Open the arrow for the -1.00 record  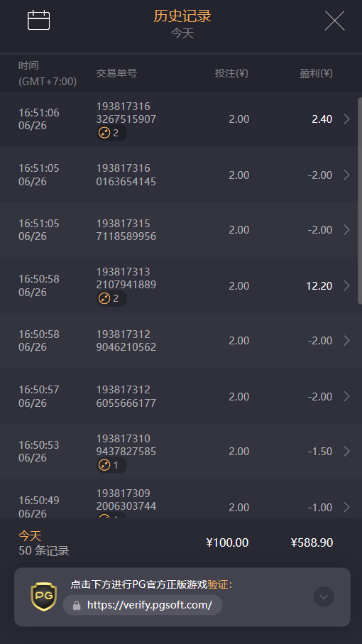[x=347, y=507]
